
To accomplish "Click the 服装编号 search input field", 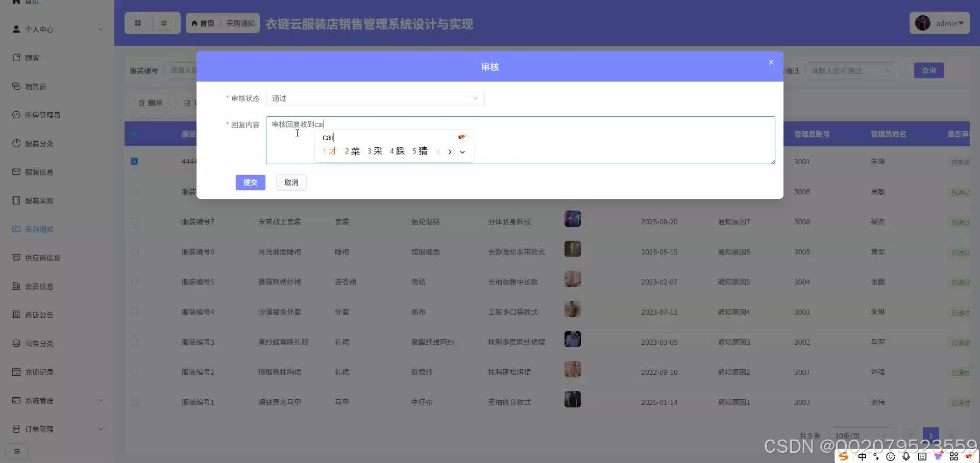I will [181, 70].
